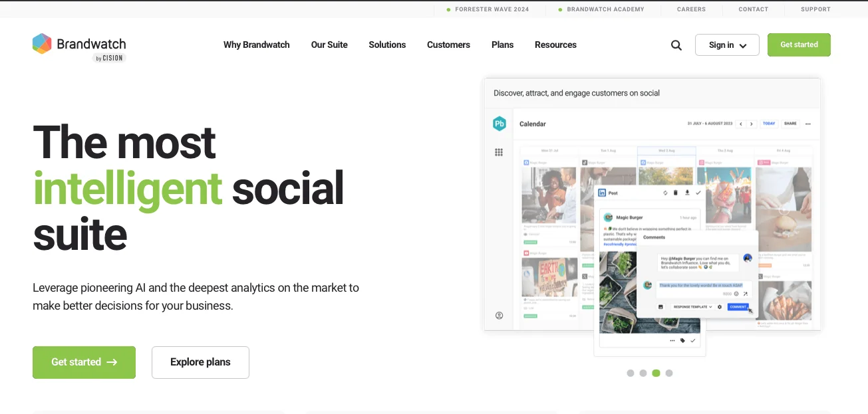Open the Careers link

(x=691, y=9)
